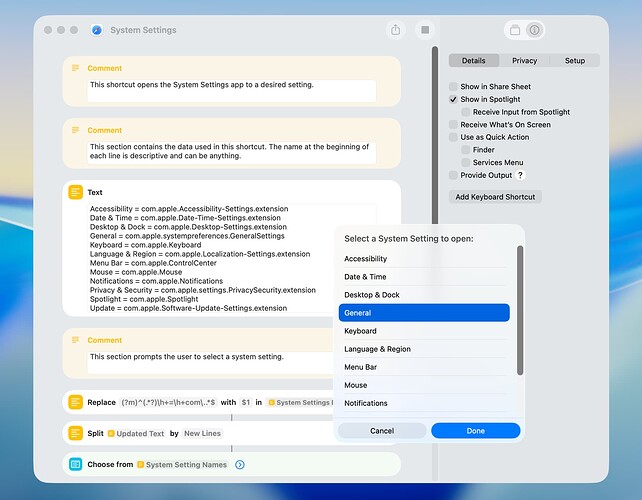
Task: Click the third Comment text field
Action: (x=211, y=362)
